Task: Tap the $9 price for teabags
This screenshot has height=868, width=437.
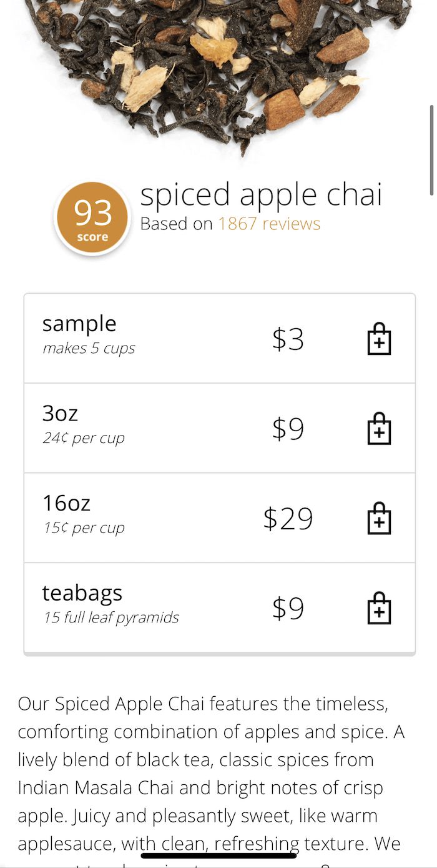Action: (x=288, y=608)
